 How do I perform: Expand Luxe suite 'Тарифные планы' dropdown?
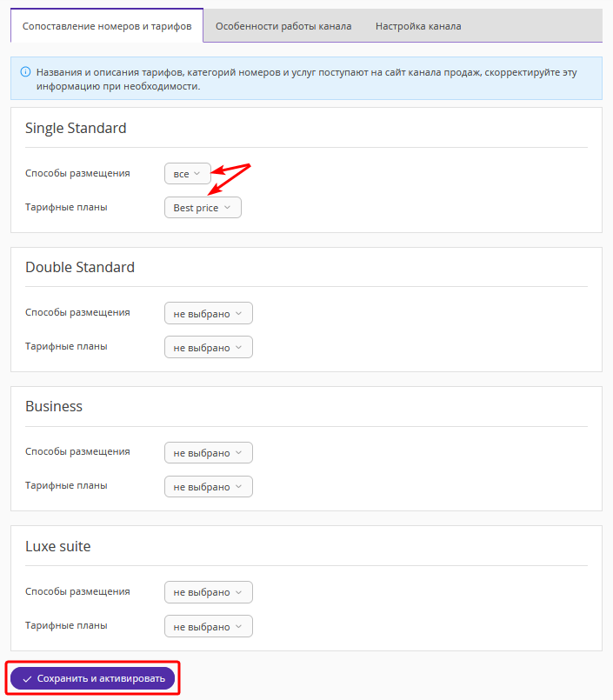[x=209, y=626]
